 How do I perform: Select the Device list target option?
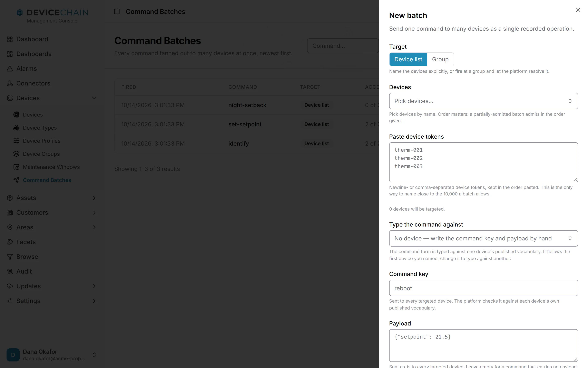coord(408,59)
